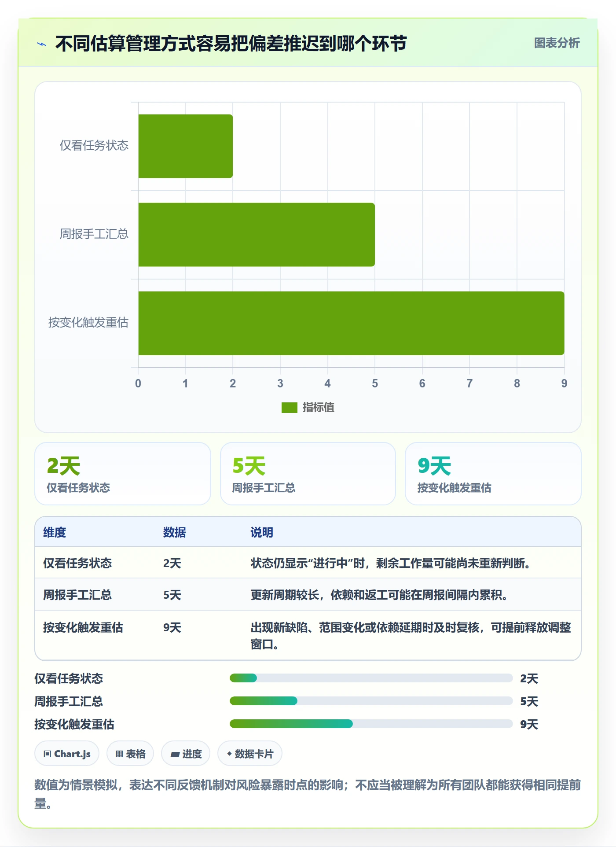Select the 5天 data card

tap(308, 474)
